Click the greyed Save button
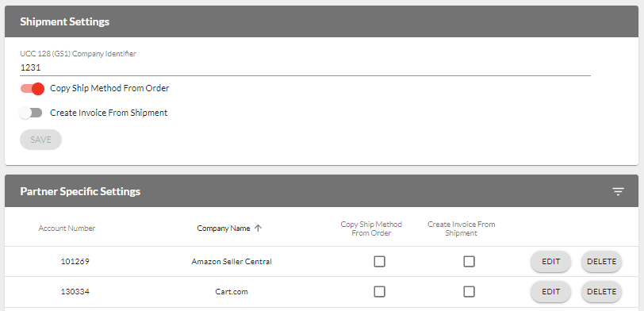Image resolution: width=644 pixels, height=311 pixels. (40, 140)
